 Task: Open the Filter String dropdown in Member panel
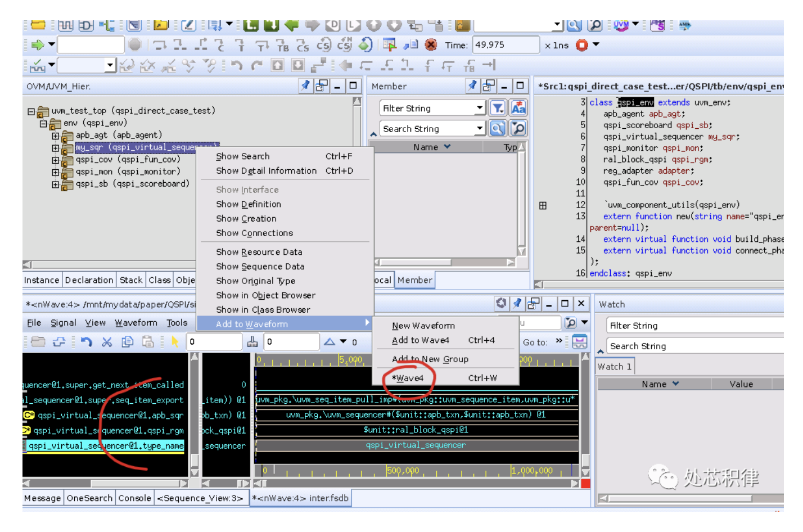point(479,108)
